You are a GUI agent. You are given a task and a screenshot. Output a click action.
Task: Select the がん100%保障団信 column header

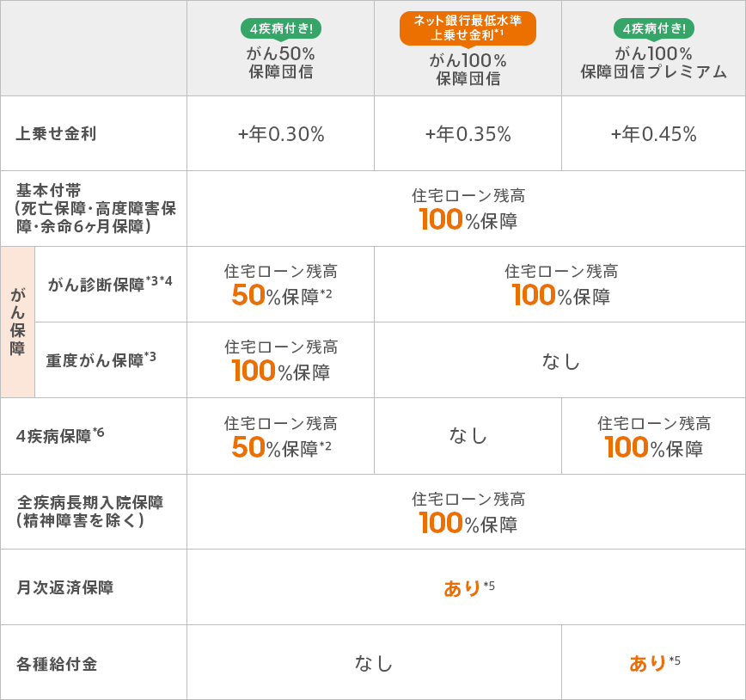pos(468,70)
